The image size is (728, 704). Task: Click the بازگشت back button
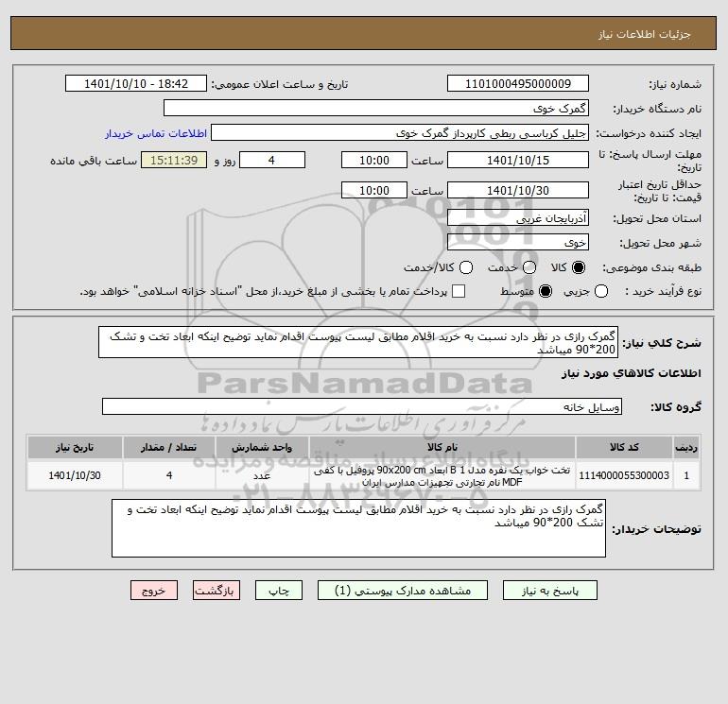pos(217,591)
